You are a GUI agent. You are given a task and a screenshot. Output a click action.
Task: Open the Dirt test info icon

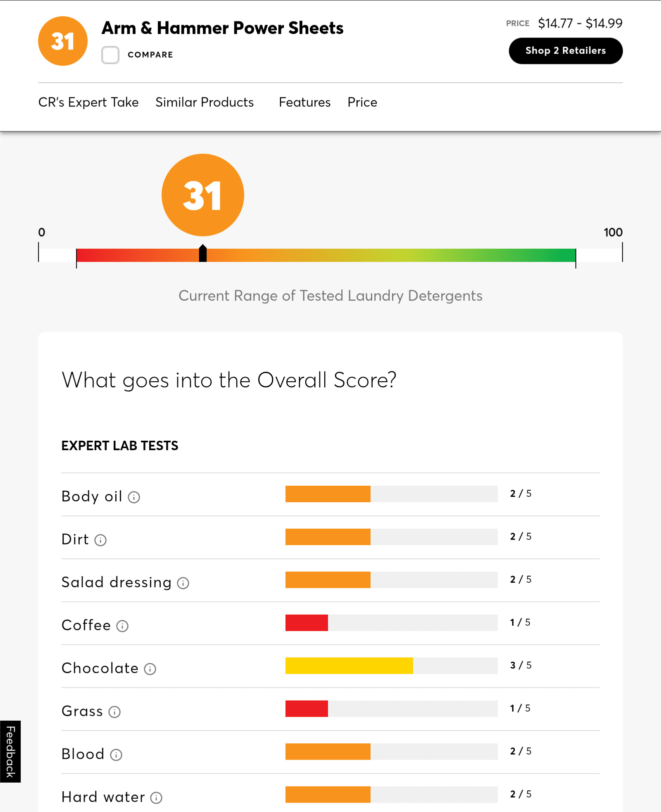pyautogui.click(x=100, y=540)
